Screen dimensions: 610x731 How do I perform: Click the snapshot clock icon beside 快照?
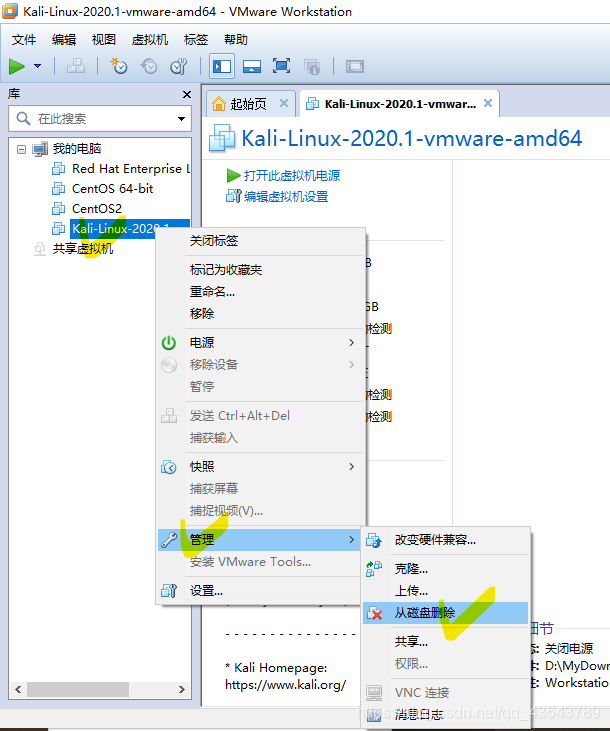pos(169,467)
